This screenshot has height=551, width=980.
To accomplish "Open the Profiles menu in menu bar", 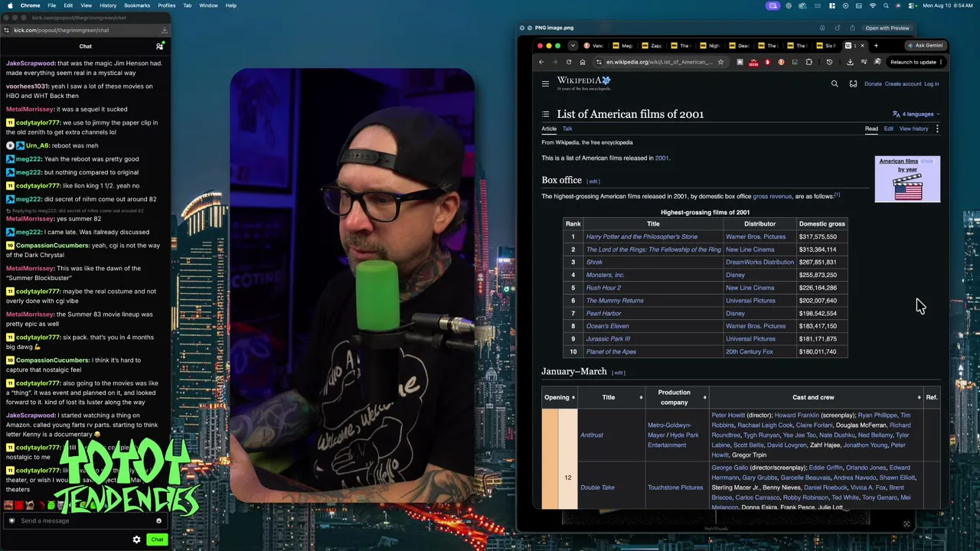I will pos(166,5).
